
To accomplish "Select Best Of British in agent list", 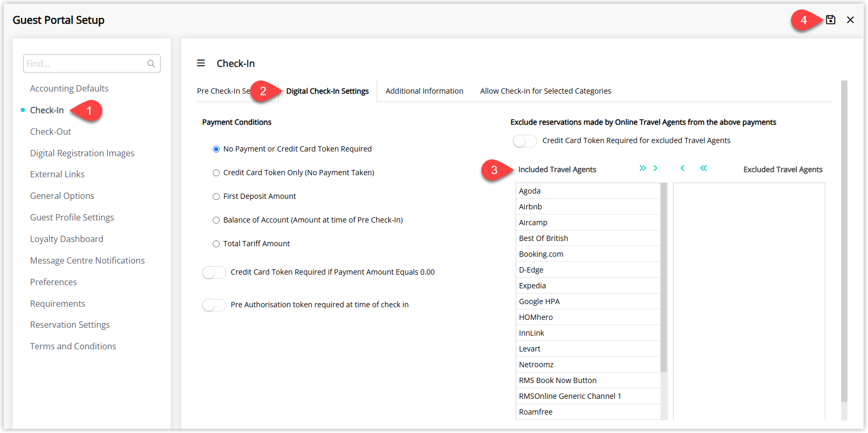I will [x=588, y=238].
